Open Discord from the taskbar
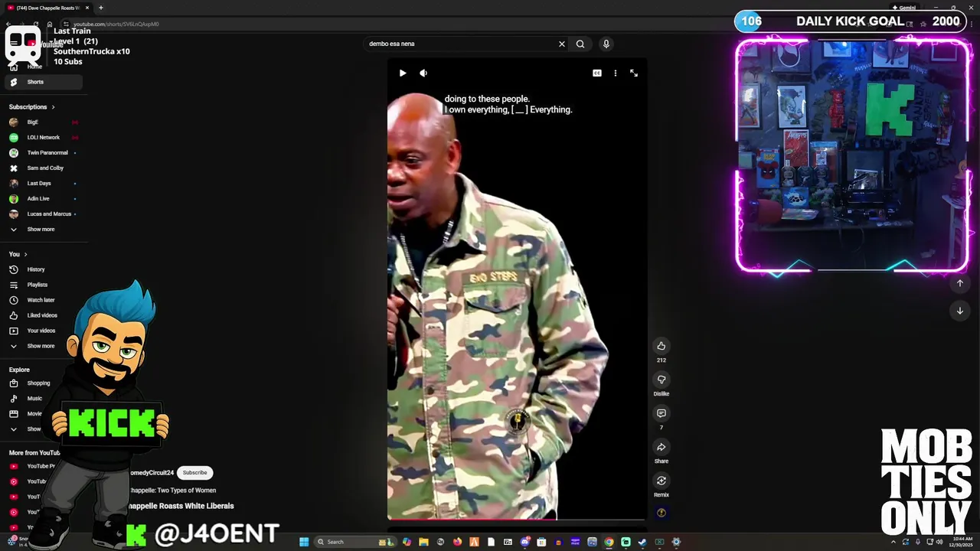This screenshot has height=551, width=980. pyautogui.click(x=525, y=542)
